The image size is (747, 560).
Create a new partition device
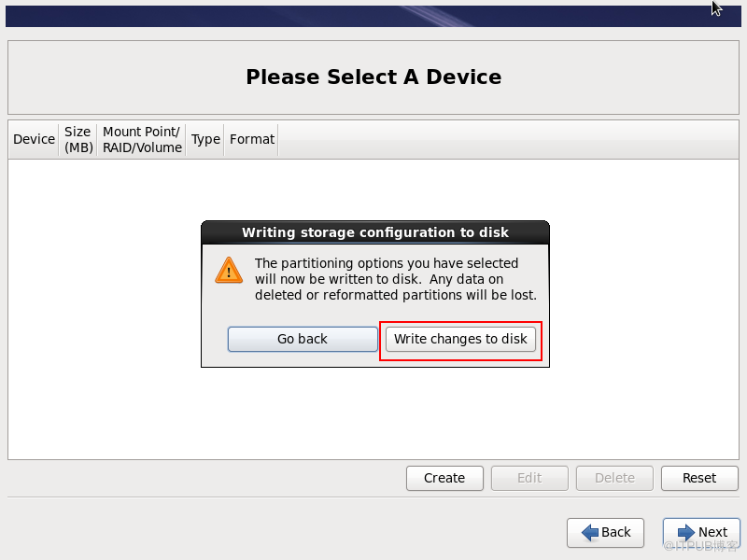(444, 478)
